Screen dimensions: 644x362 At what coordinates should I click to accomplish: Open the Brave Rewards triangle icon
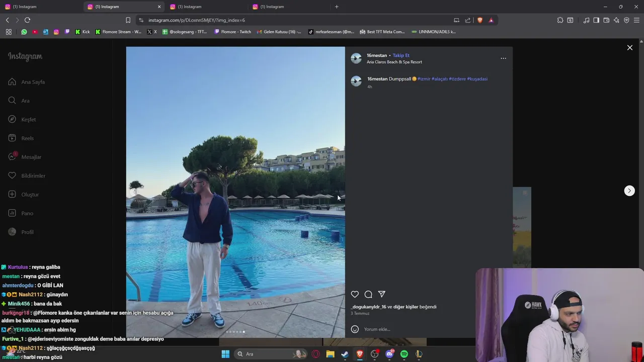coord(491,20)
